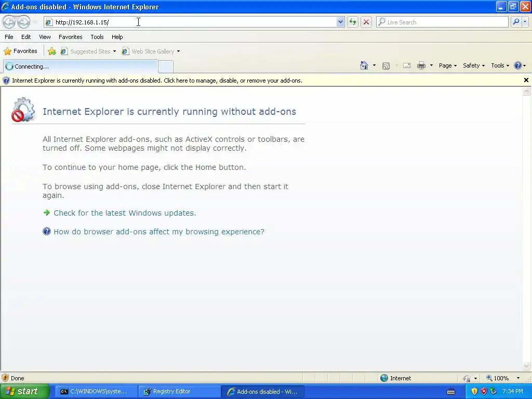Expand the Print options dropdown arrow
This screenshot has width=532, height=399.
[431, 65]
